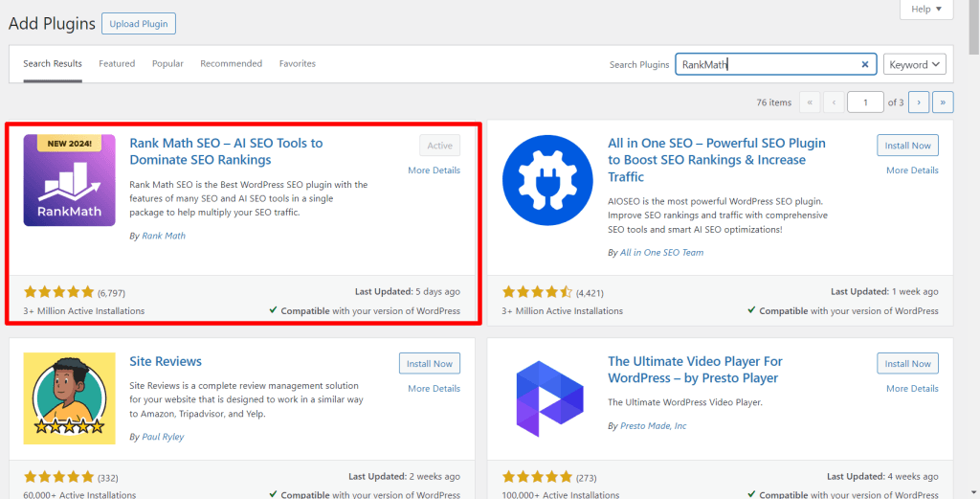Expand the Help dropdown tab

(926, 9)
